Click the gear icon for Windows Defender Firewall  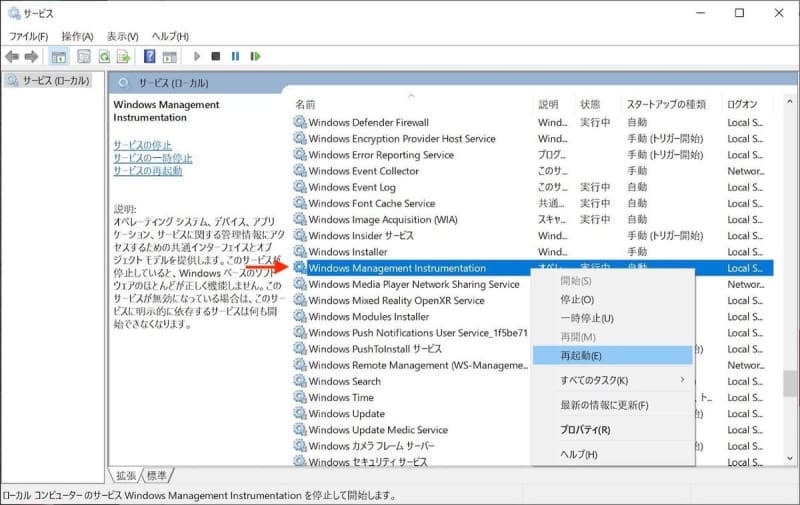click(x=300, y=122)
